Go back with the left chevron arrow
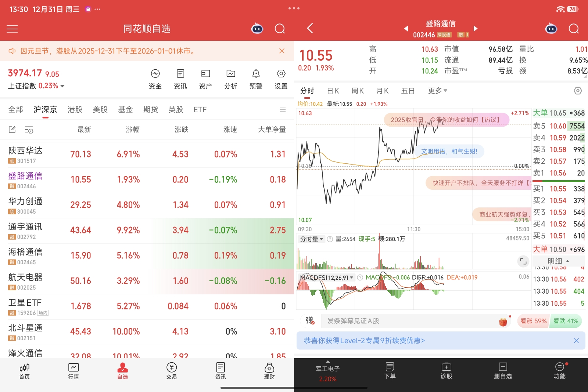This screenshot has height=392, width=588. pos(310,29)
